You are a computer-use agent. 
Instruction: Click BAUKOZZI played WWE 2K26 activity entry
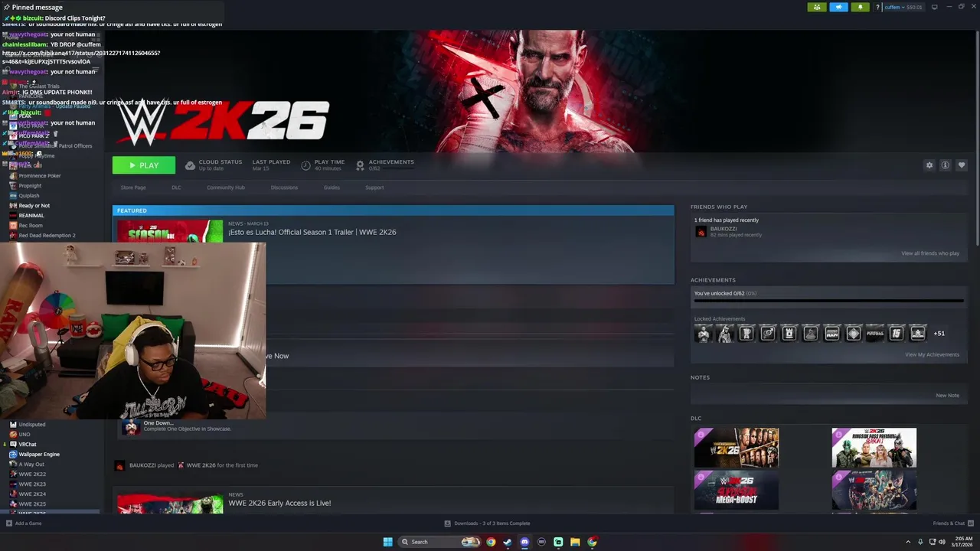(x=194, y=465)
